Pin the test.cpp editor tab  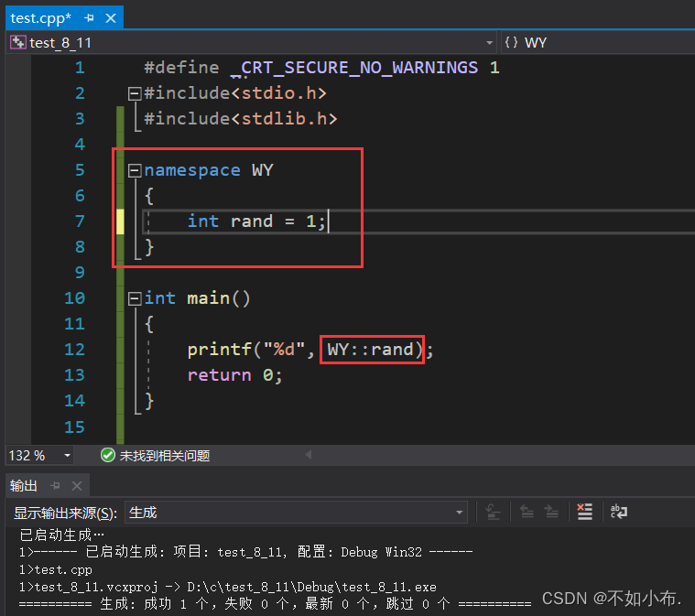(x=89, y=18)
